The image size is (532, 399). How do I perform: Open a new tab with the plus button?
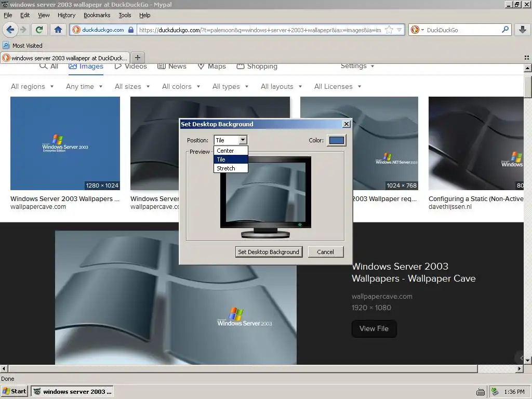point(138,58)
